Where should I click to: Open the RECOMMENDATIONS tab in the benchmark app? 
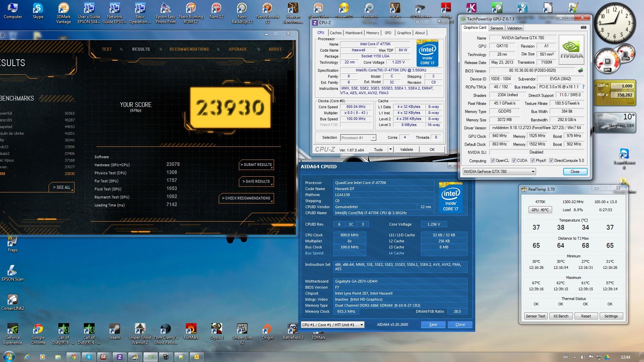click(189, 49)
